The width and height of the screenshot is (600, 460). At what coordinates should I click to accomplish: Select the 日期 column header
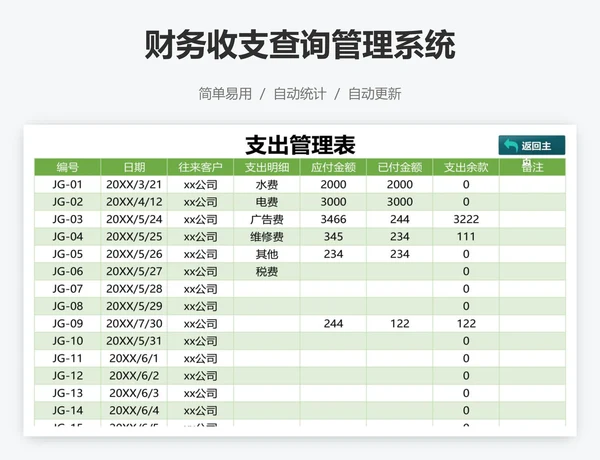134,167
